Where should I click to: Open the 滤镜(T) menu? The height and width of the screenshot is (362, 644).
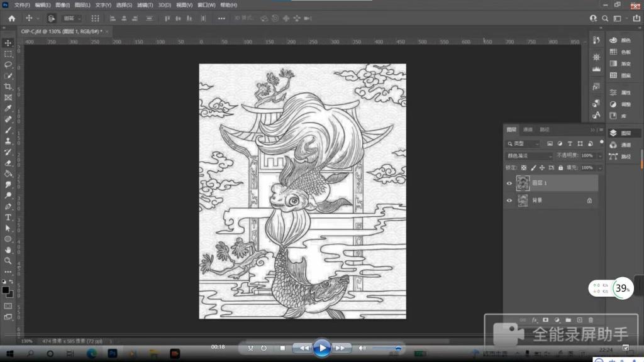(145, 5)
